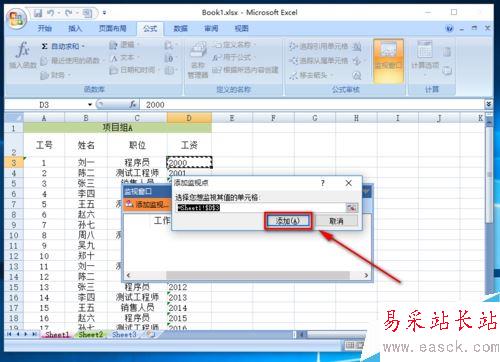Select row 10 header

pyautogui.click(x=14, y=235)
